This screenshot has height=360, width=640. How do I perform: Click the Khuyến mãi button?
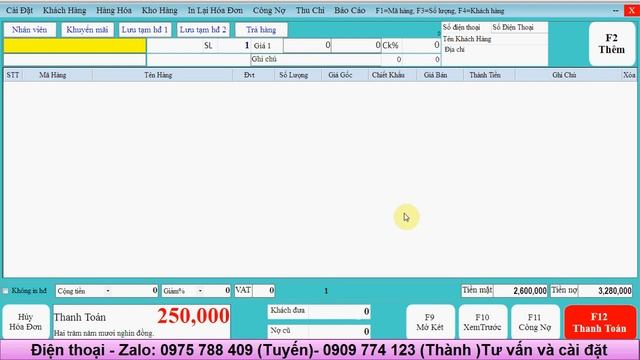[87, 30]
